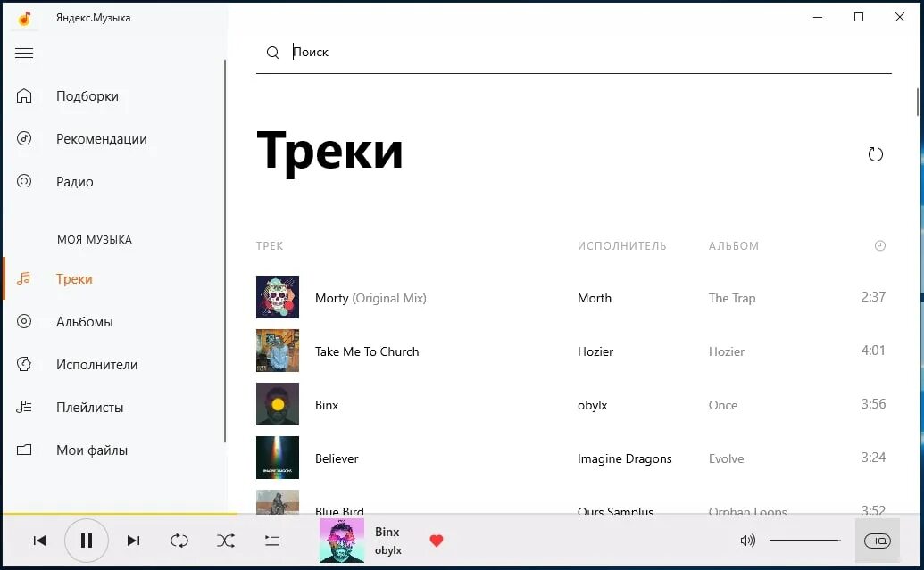
Task: Open artist Hozier in the artist column
Action: pos(595,352)
